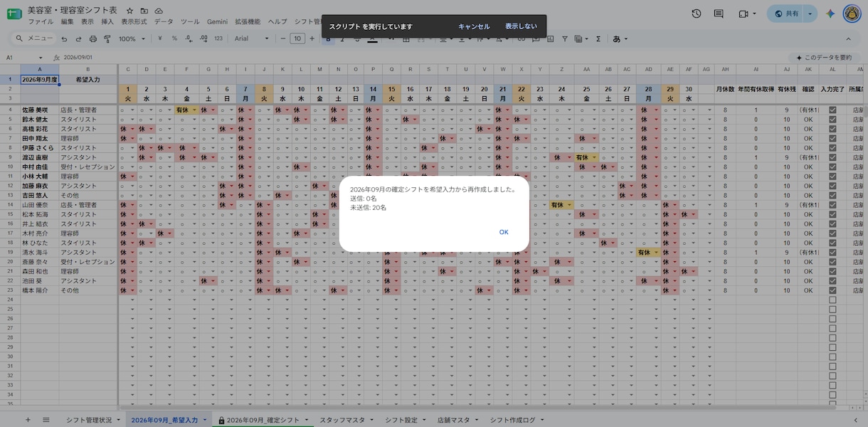
Task: Click the redo arrow
Action: [x=79, y=38]
